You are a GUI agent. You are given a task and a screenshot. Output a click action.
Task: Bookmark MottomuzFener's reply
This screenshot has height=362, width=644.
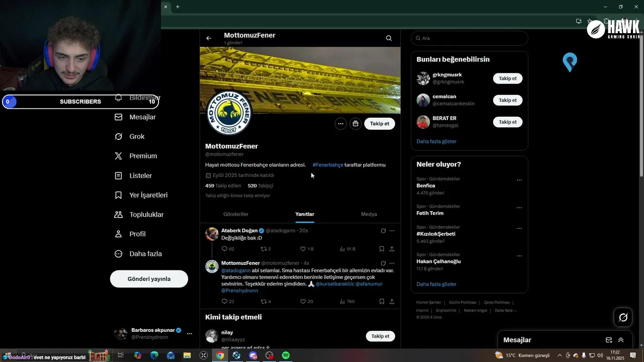[x=382, y=302]
